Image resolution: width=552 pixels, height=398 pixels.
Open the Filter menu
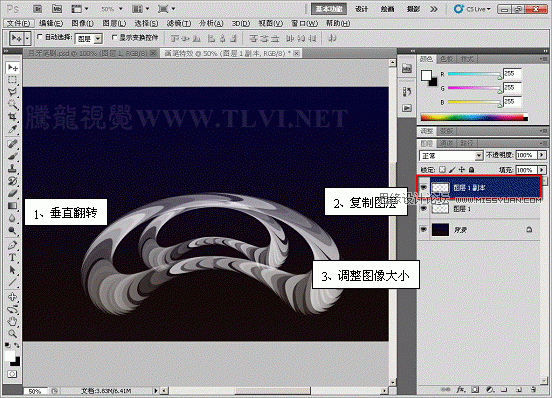[179, 23]
